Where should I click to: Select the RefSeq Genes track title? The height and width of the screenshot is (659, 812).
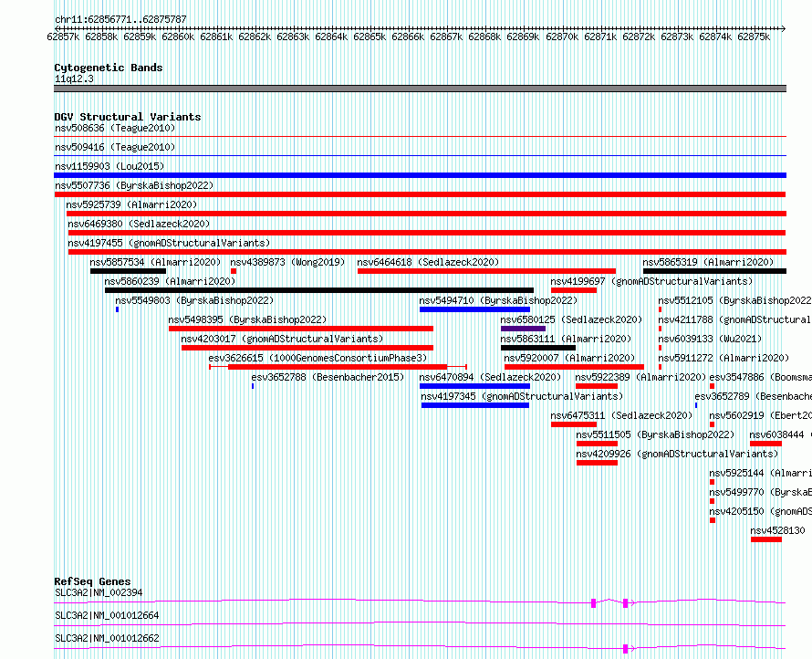[x=92, y=581]
